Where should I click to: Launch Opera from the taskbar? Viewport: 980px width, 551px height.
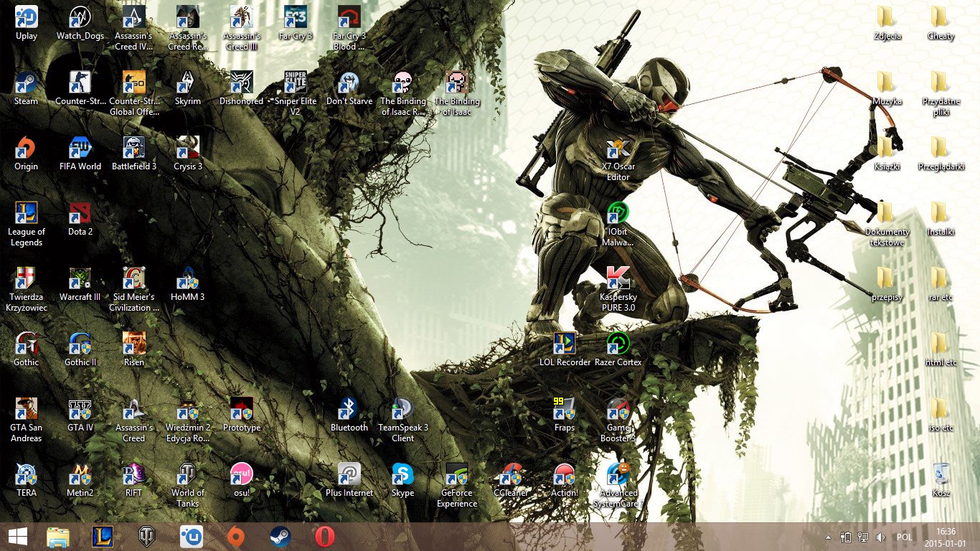324,537
